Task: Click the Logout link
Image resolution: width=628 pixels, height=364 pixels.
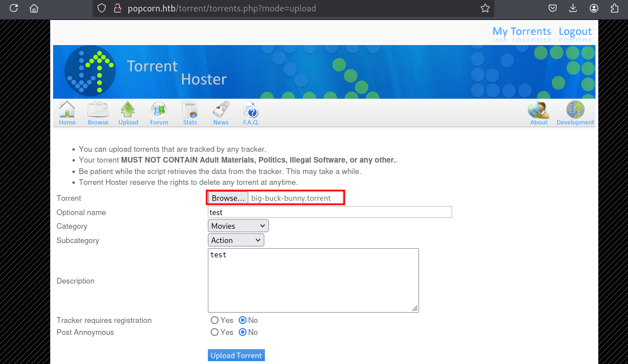Action: (x=575, y=31)
